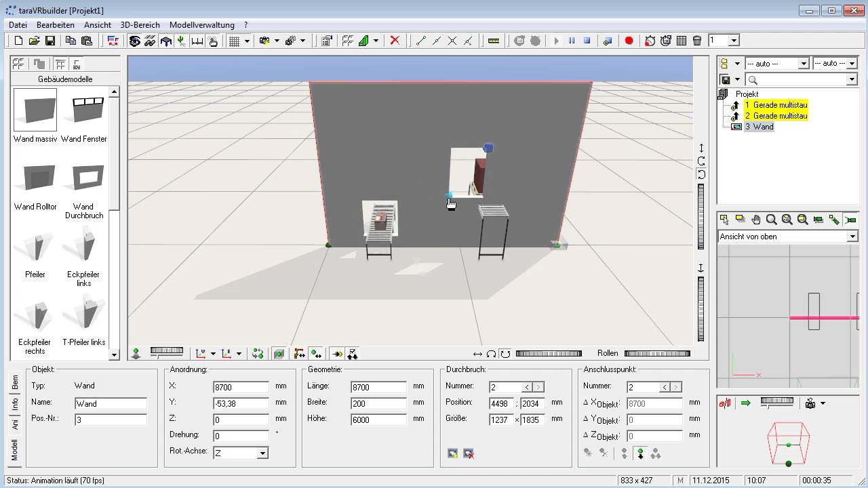
Task: Click the horizontal rotation slider below 3D view
Action: (549, 353)
